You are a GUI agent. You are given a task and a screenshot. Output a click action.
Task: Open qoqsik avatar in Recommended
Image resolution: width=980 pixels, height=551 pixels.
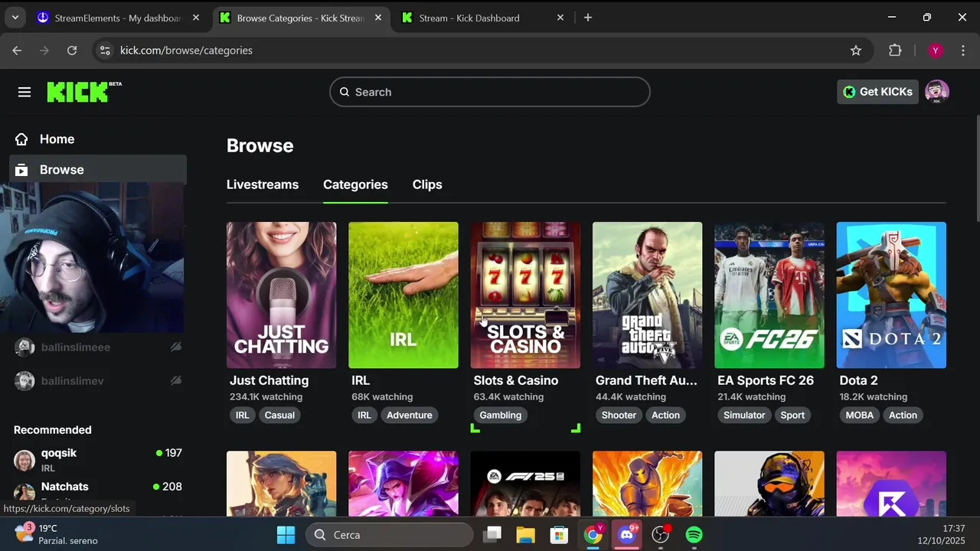[x=24, y=460]
